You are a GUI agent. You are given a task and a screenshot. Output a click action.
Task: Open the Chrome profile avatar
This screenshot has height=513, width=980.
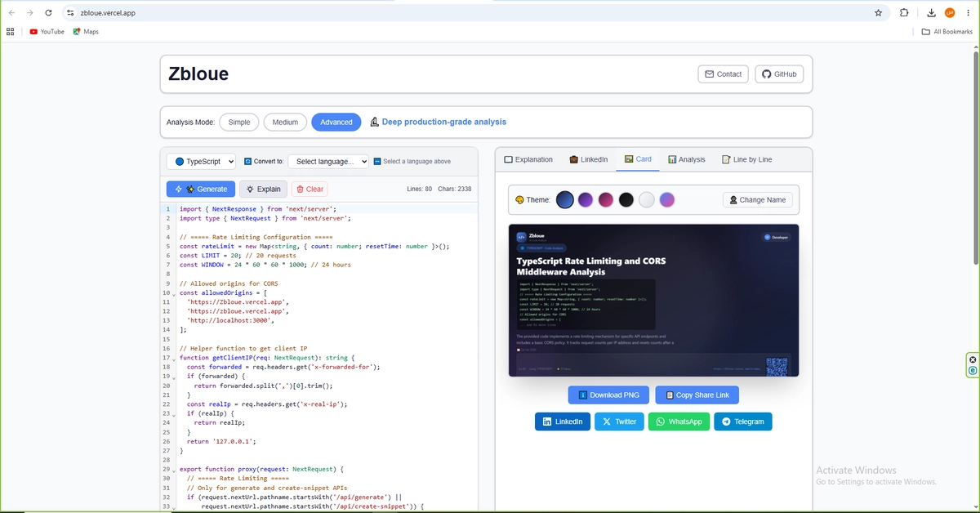tap(950, 13)
